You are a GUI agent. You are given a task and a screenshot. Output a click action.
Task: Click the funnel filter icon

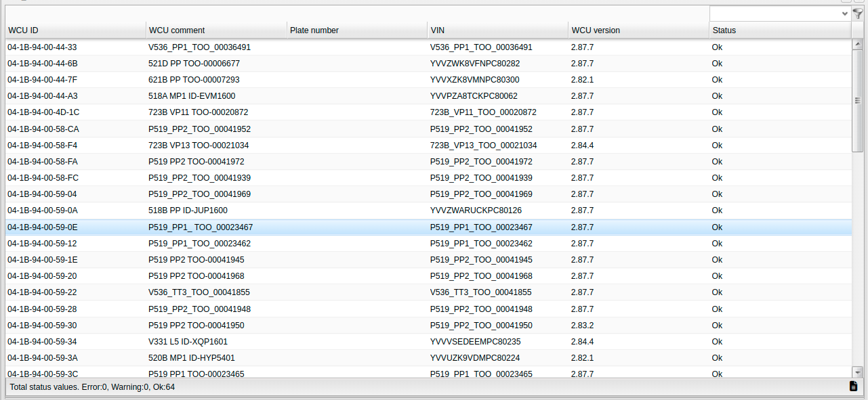click(x=858, y=14)
